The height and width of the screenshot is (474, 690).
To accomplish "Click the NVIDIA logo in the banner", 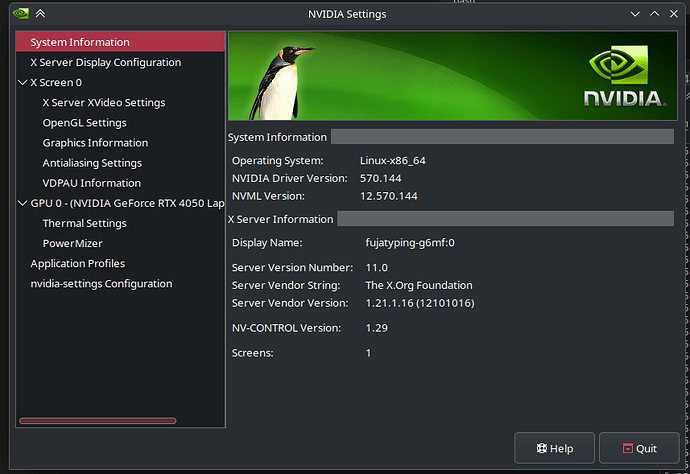I will pos(624,76).
